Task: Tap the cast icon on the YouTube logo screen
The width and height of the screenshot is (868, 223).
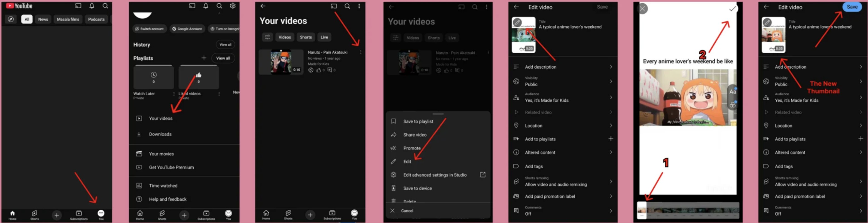Action: click(x=78, y=6)
